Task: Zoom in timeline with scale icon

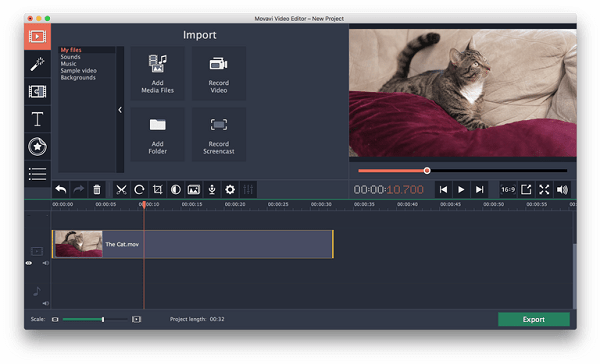Action: coord(136,319)
